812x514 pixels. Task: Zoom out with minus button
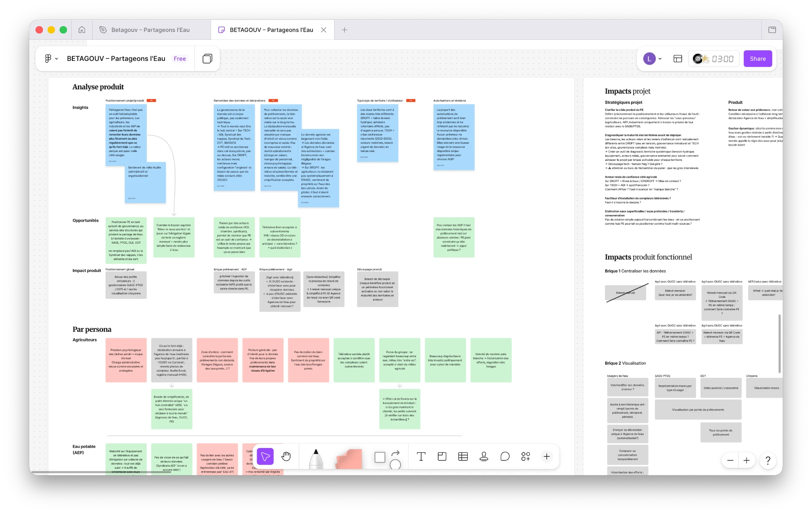coord(730,460)
